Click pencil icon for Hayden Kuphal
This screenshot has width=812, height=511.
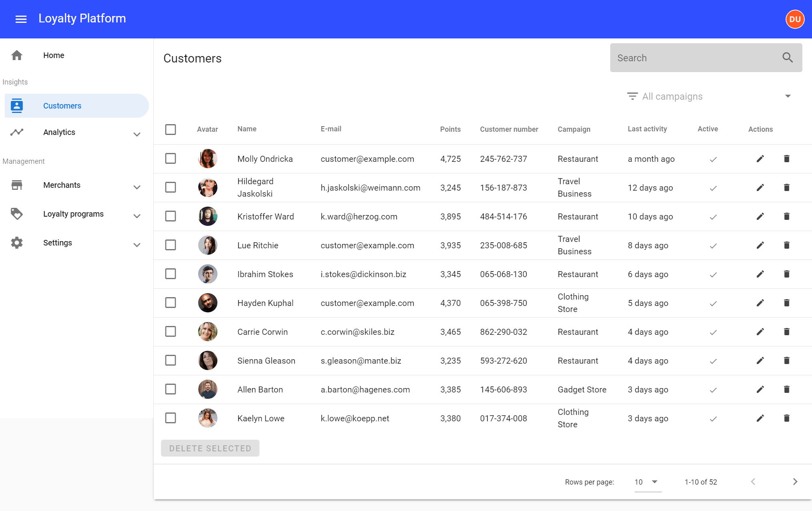(760, 303)
